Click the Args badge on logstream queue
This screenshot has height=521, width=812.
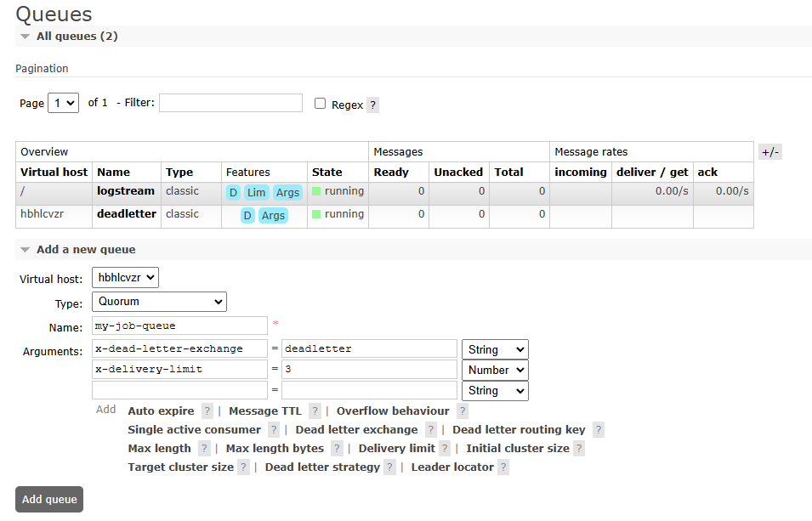287,193
